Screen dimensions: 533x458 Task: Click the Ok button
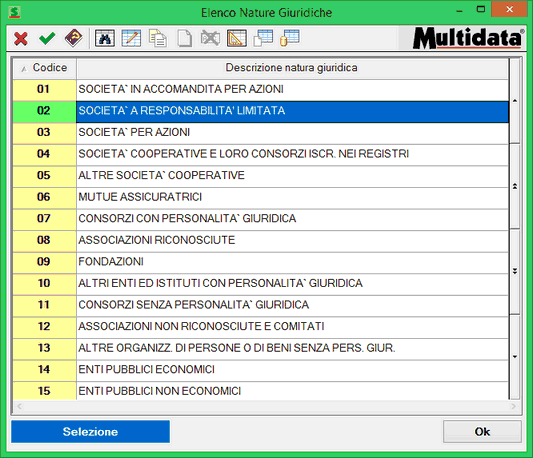coord(482,431)
